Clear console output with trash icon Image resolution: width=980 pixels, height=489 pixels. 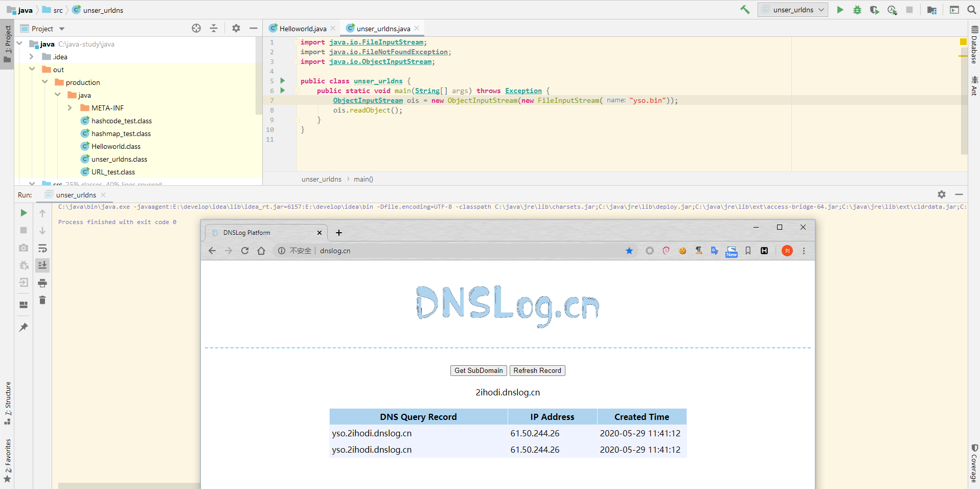pyautogui.click(x=42, y=300)
